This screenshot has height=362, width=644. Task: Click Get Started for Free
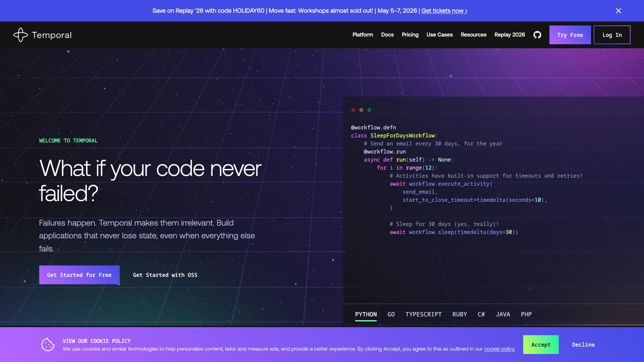[79, 275]
